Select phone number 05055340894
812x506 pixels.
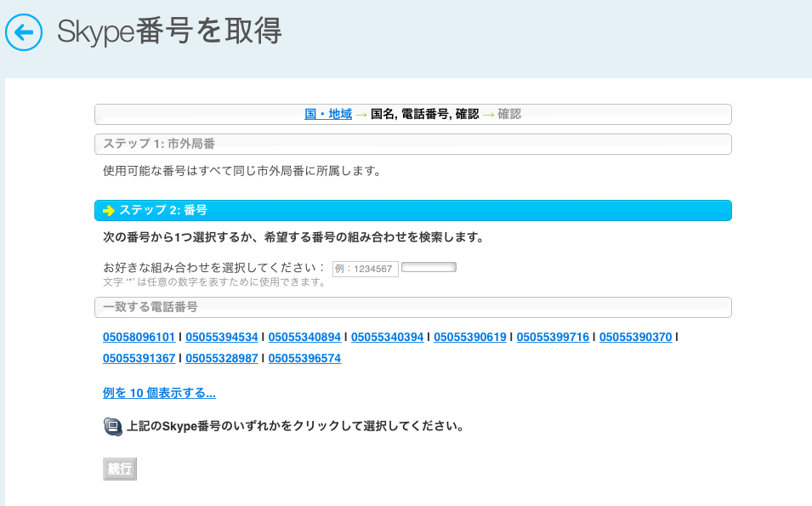[304, 337]
